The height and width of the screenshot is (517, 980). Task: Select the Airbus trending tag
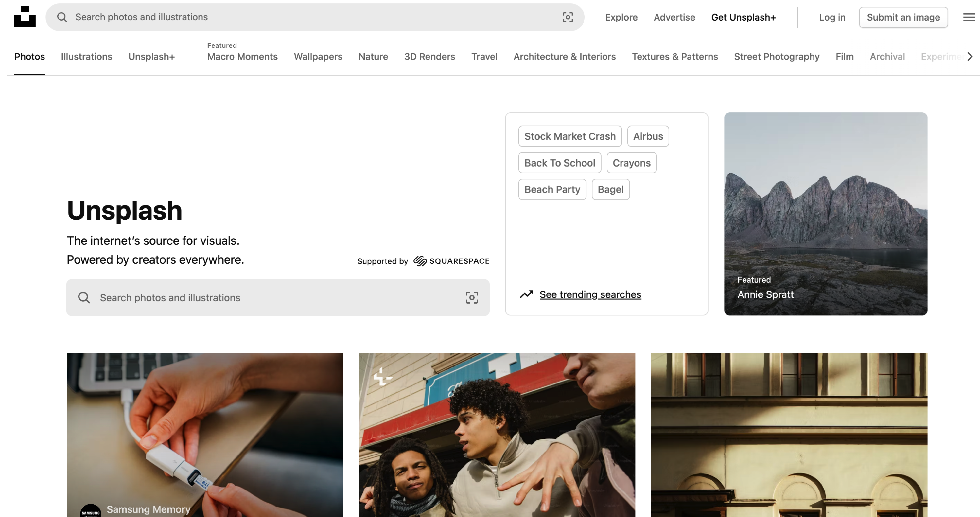[648, 136]
